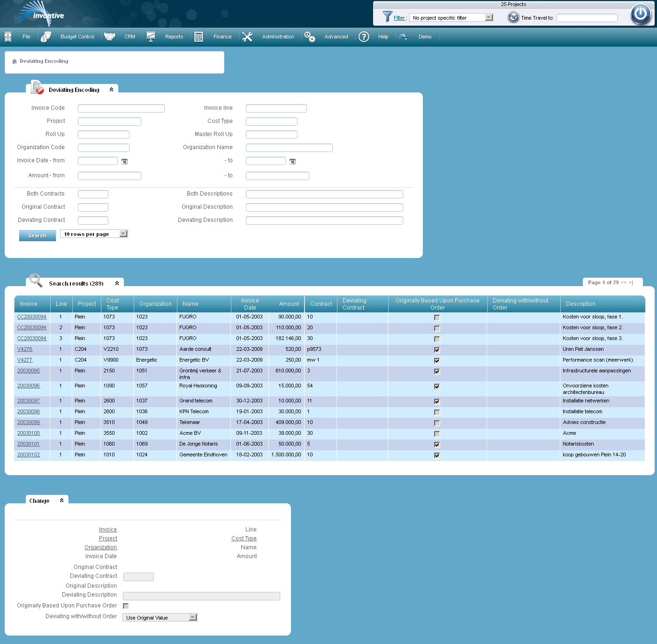Viewport: 657px width, 644px height.
Task: Check Originally Based Upon Purchase Order for invoice CC20030094
Action: pos(437,317)
